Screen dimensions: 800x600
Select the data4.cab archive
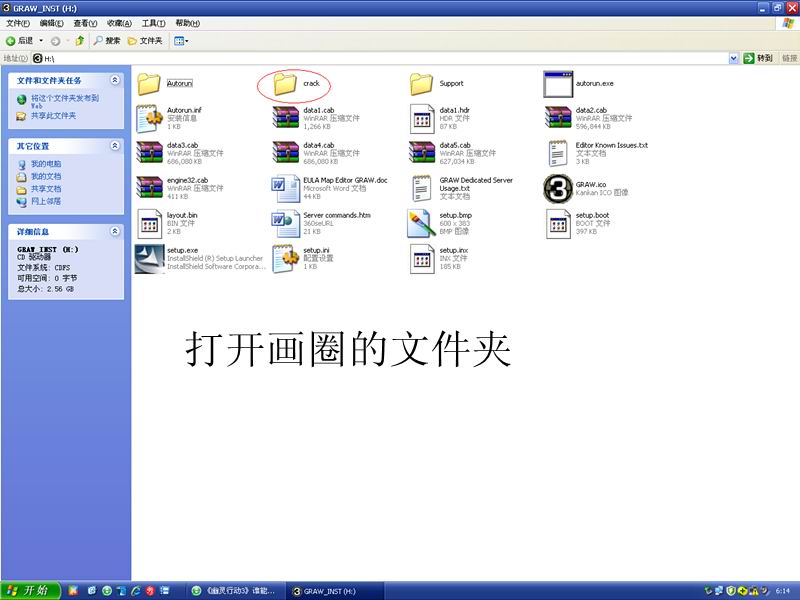pyautogui.click(x=316, y=153)
